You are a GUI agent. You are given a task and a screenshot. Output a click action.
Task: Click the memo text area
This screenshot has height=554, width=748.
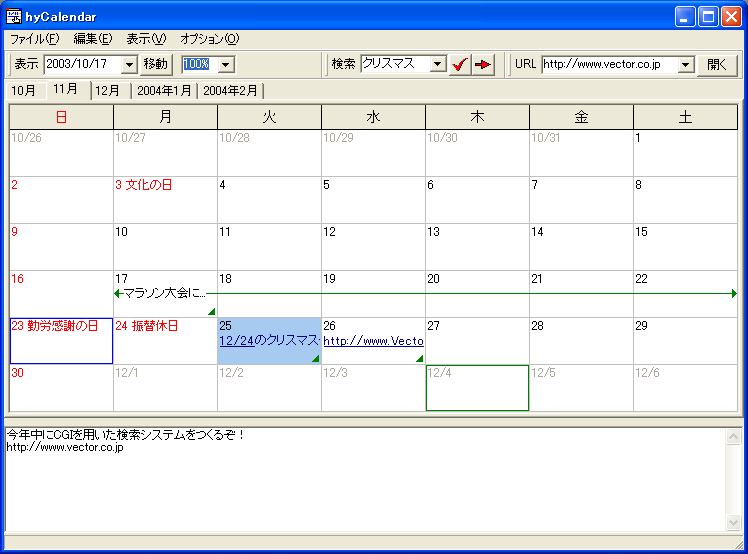coord(365,479)
